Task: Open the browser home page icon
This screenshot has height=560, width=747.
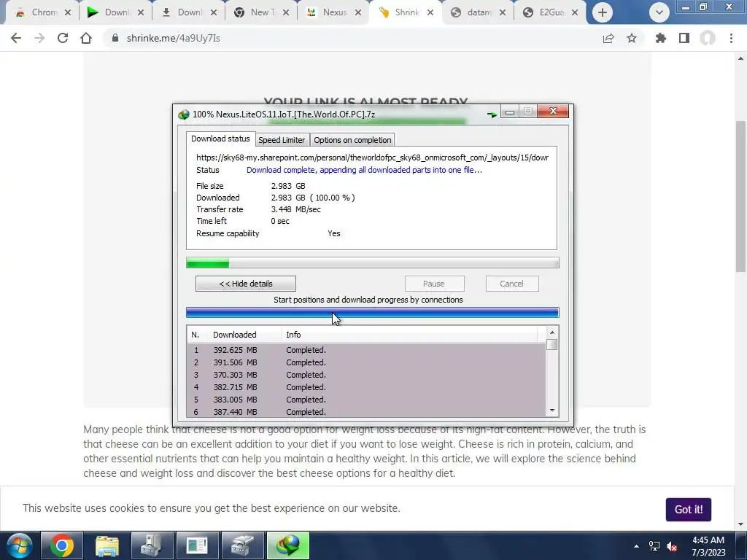Action: coord(86,38)
